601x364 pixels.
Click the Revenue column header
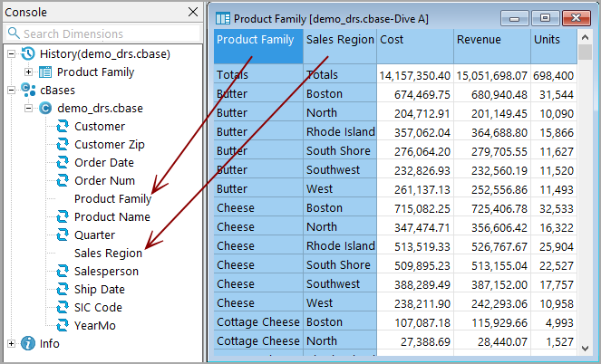(x=490, y=40)
